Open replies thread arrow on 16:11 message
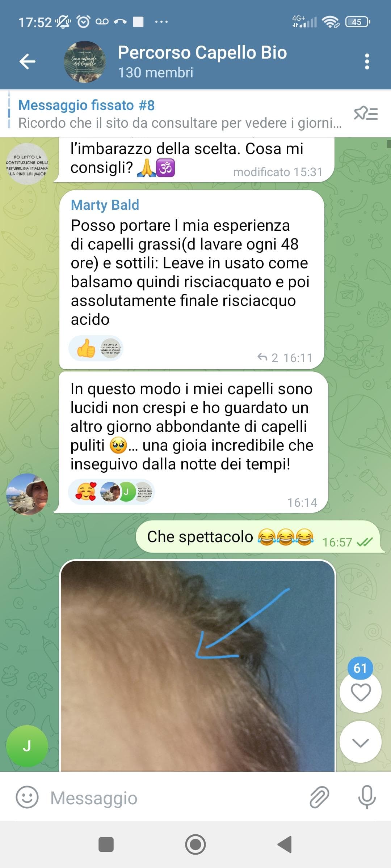The height and width of the screenshot is (868, 391). tap(267, 358)
